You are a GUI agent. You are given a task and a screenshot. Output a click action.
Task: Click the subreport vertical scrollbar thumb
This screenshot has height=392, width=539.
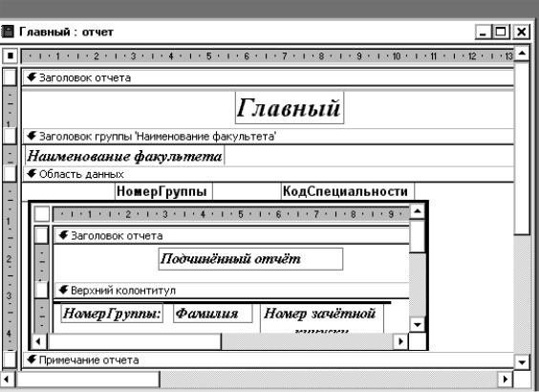417,236
